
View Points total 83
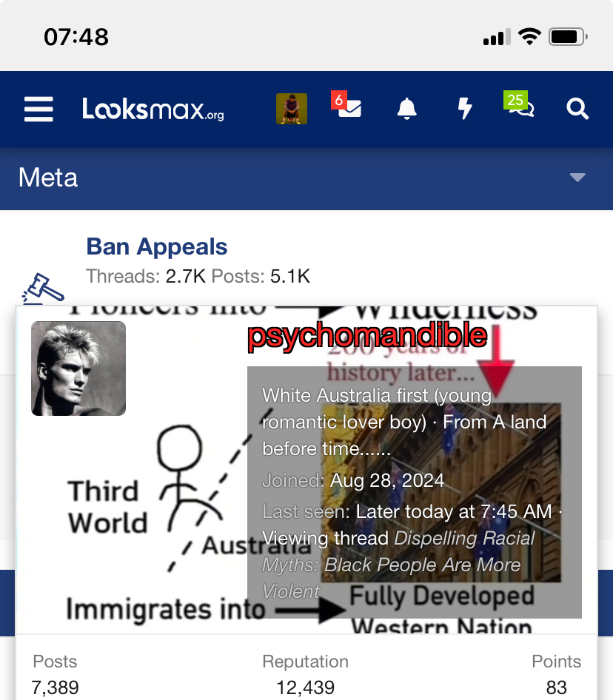(556, 687)
